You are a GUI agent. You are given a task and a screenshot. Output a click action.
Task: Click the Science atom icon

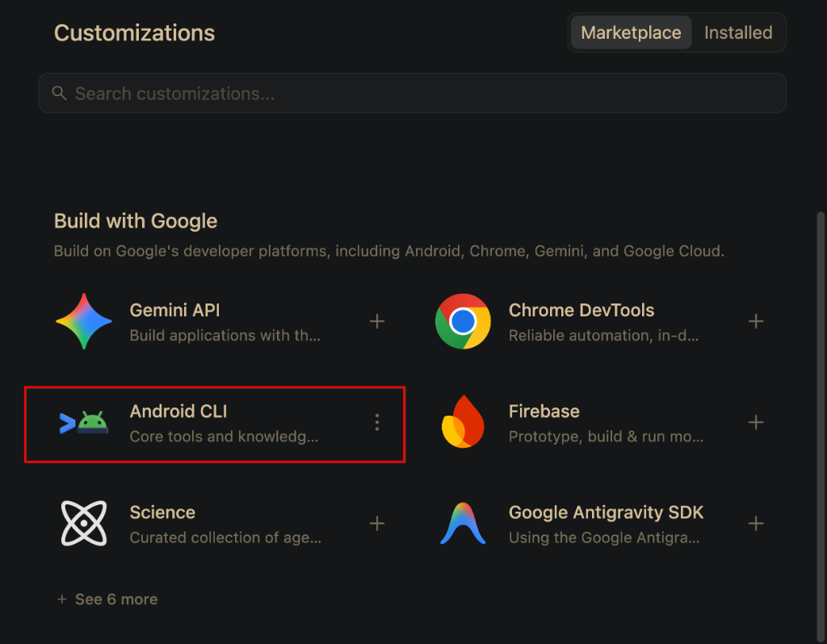point(84,523)
